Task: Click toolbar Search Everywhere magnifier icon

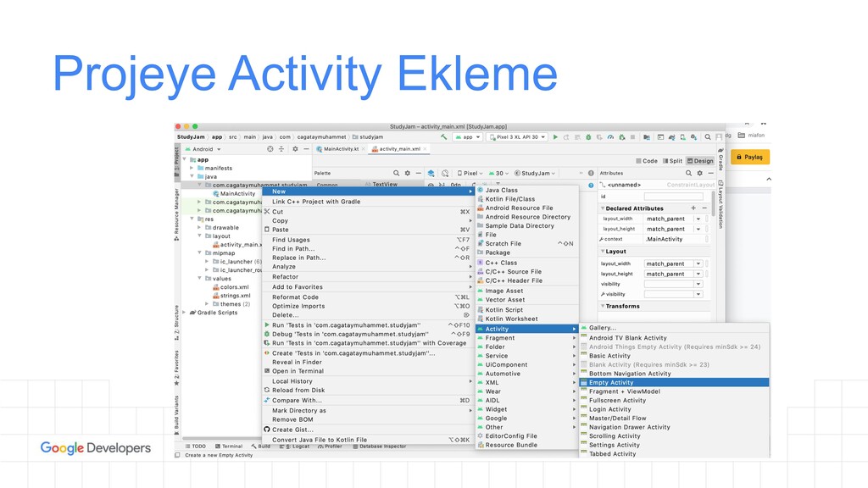Action: 708,136
